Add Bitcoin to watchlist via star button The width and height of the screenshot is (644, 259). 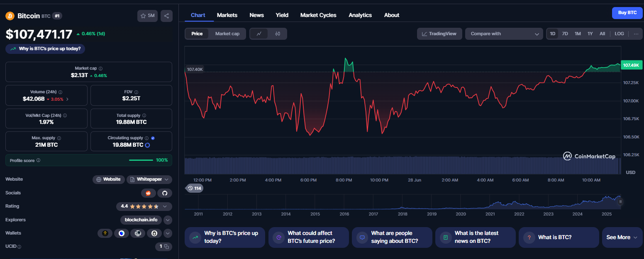(147, 16)
